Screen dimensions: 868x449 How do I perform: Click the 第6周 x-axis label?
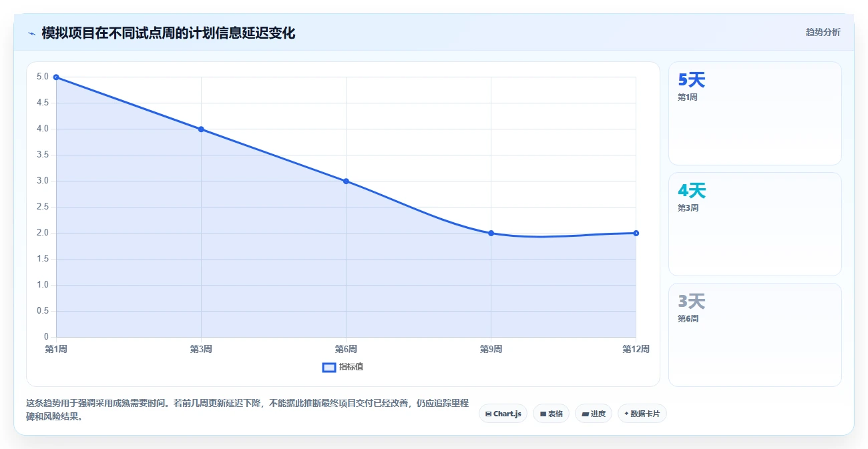[x=346, y=349]
